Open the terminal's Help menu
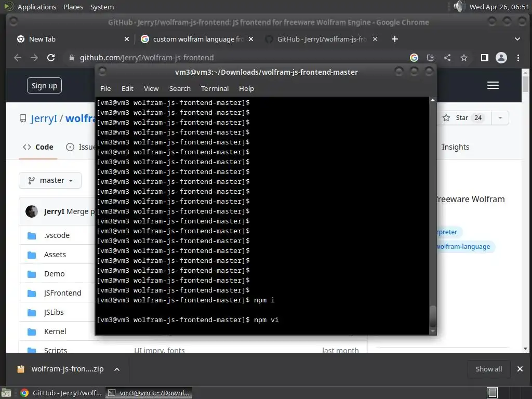 [x=246, y=88]
